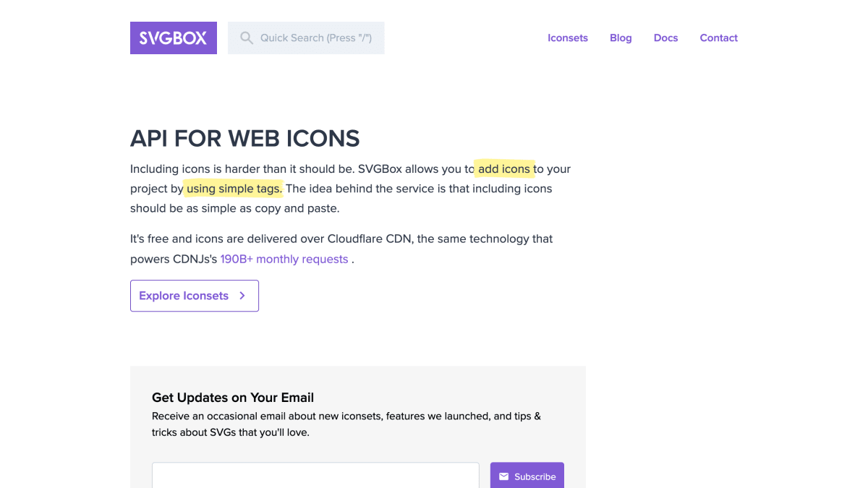
Task: Go to the Blog page
Action: coord(621,38)
